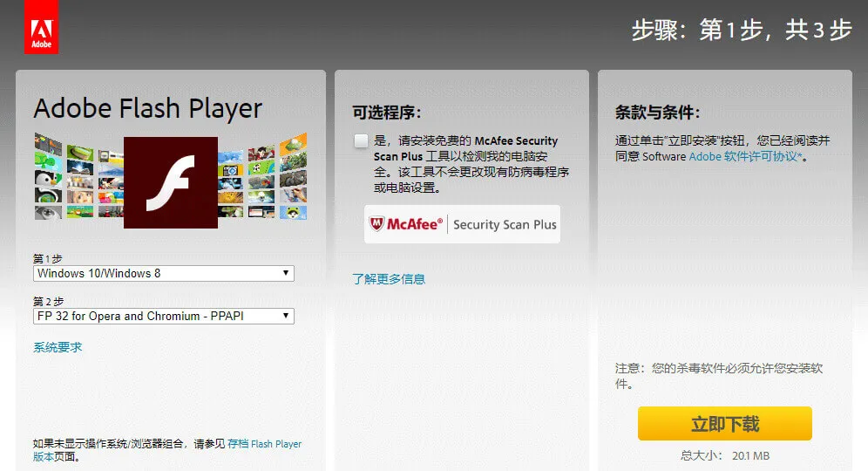868x471 pixels.
Task: Enable the McAfee Security Scan Plus checkbox
Action: tap(361, 140)
